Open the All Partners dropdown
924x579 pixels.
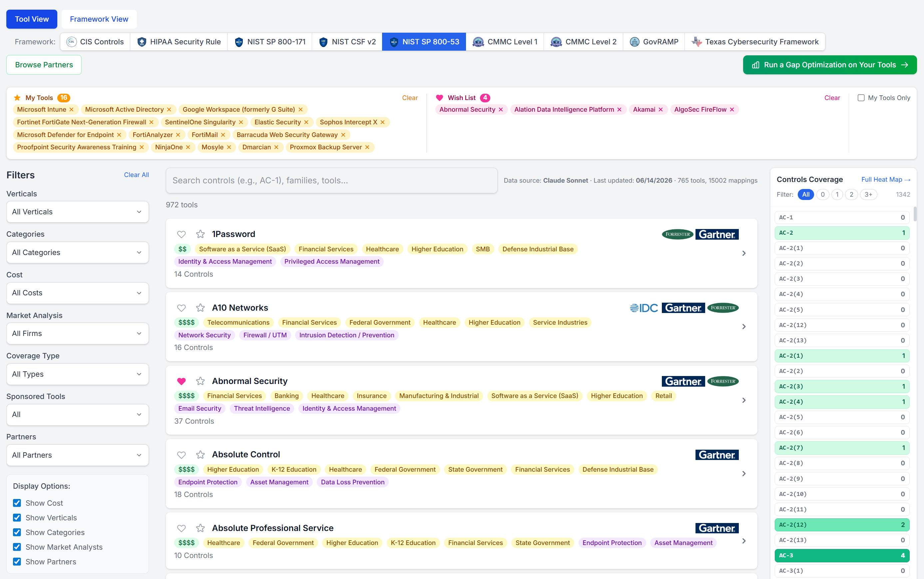(x=77, y=455)
